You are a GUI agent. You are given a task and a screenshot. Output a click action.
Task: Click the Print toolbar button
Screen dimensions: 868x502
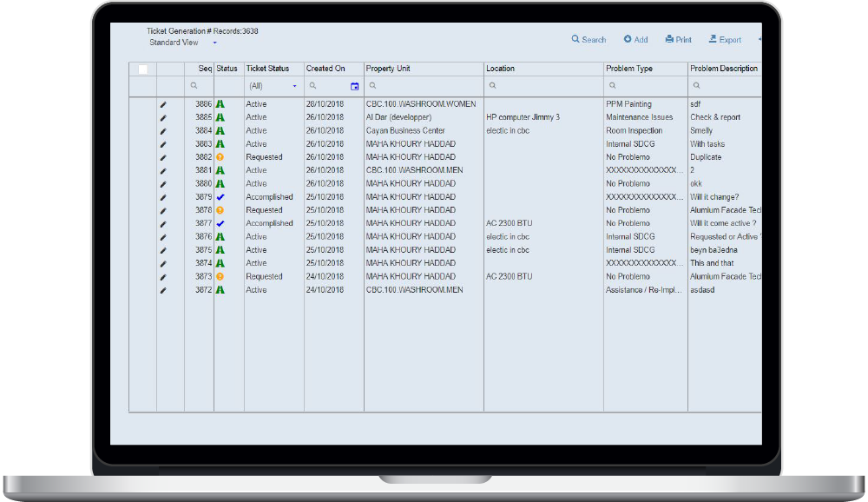tap(678, 40)
